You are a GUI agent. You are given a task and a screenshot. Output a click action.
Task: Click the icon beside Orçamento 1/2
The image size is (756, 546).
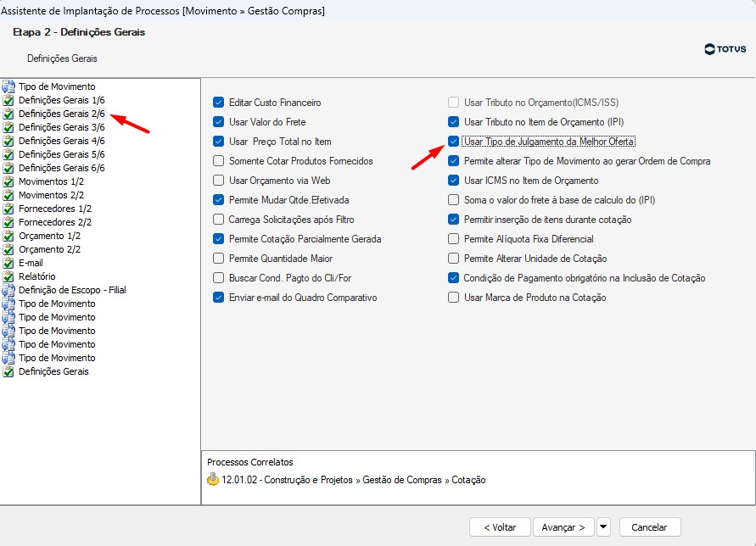point(8,236)
